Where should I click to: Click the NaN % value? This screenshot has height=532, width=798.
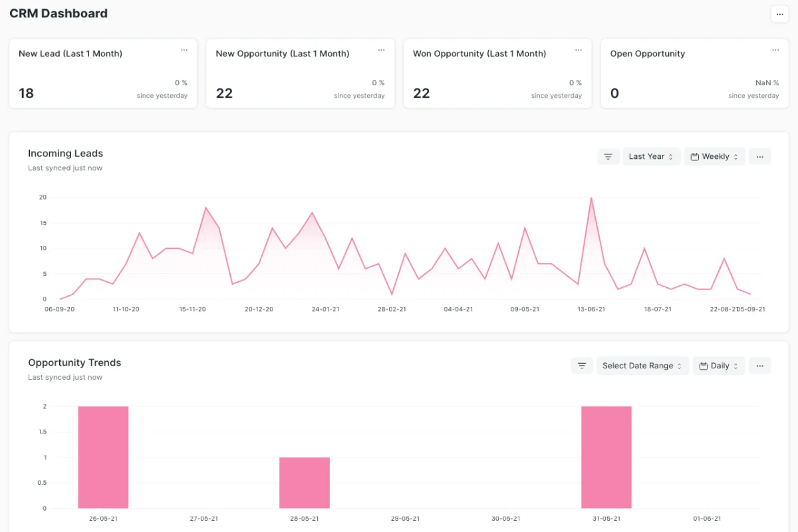click(x=767, y=83)
